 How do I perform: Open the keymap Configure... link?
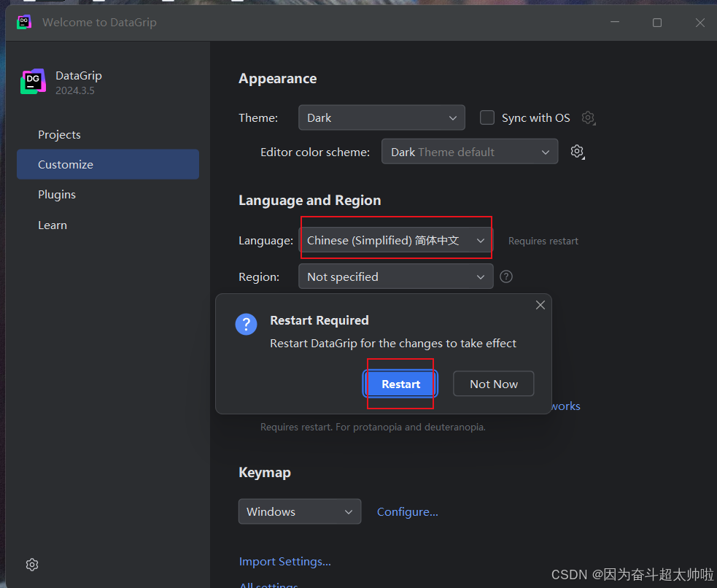(x=408, y=511)
